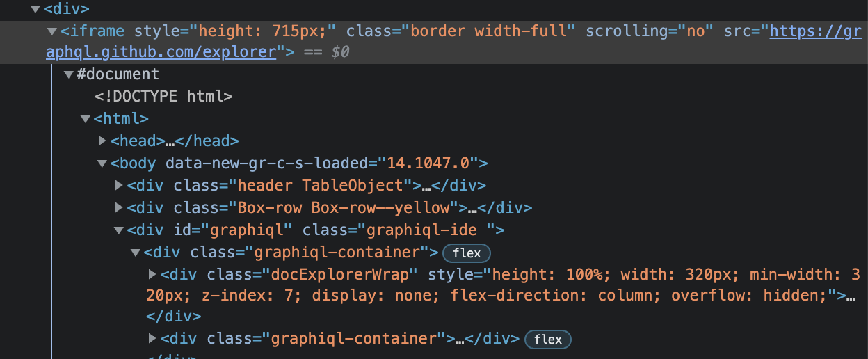Click the "header TableObject" class value
The image size is (868, 359).
321,186
